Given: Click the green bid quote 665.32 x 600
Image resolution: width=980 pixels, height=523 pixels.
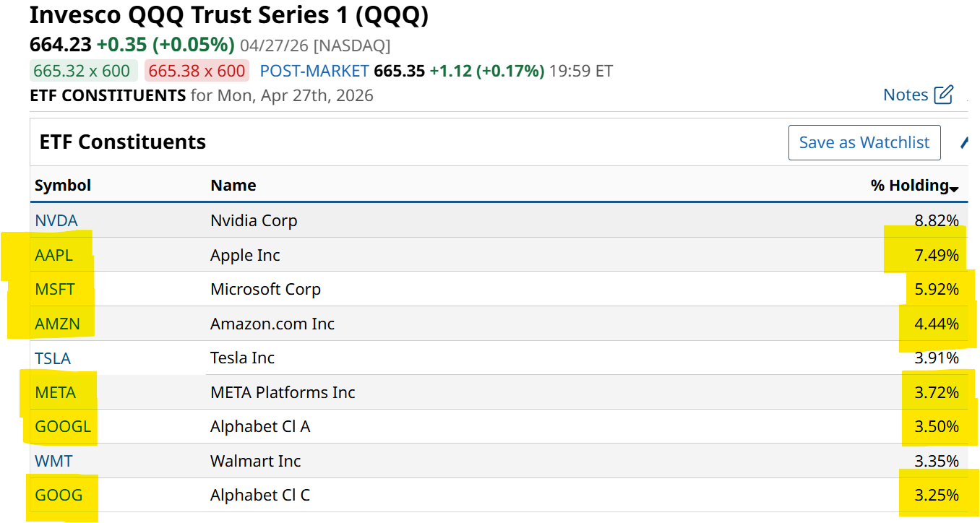Looking at the screenshot, I should (82, 71).
